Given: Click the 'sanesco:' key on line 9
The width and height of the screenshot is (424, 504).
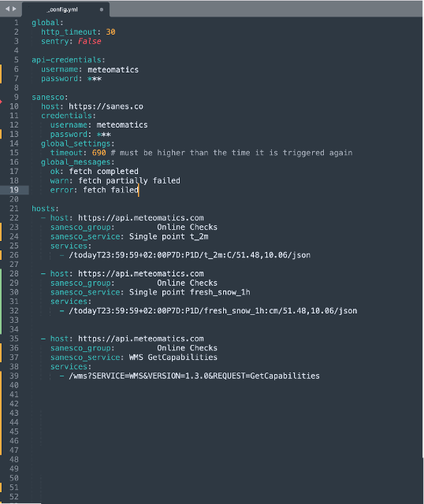Looking at the screenshot, I should (50, 97).
